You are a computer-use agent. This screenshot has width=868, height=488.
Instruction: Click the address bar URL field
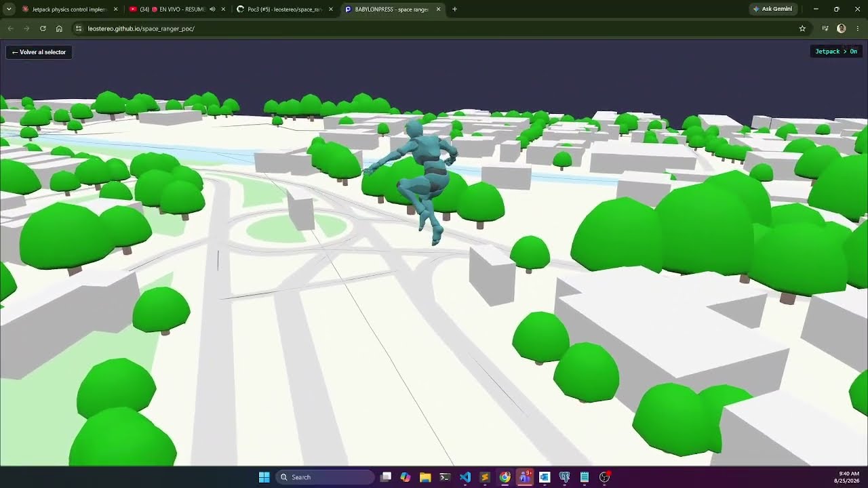(434, 28)
